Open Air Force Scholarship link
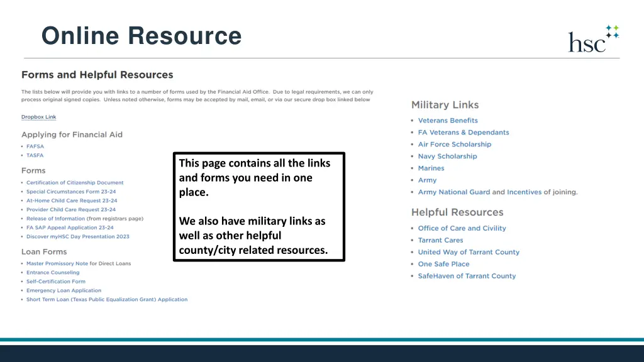The image size is (644, 362). 454,144
